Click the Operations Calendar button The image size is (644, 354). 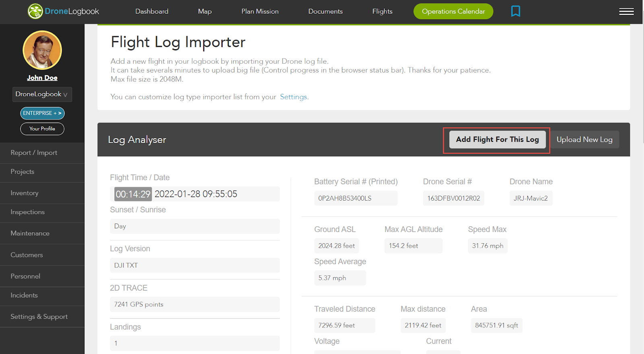pos(453,11)
